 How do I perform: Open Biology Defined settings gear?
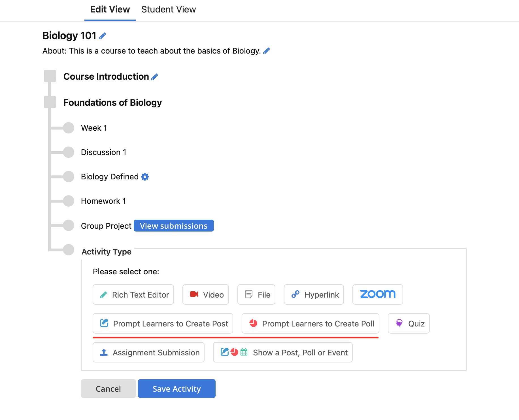[x=145, y=177]
